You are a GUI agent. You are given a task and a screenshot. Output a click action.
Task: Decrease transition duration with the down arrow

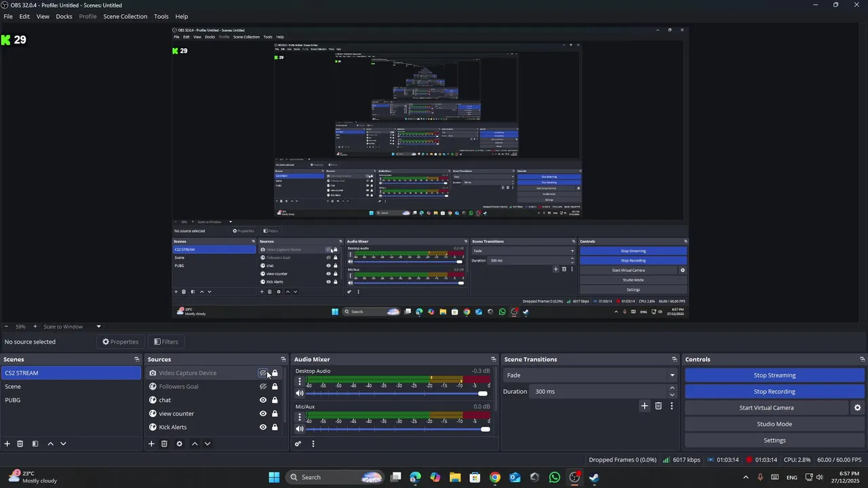(x=672, y=394)
